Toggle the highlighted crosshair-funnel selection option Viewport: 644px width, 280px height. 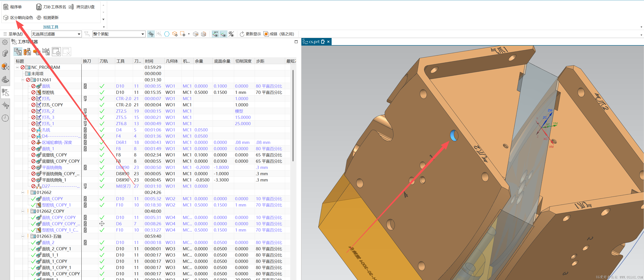(151, 34)
